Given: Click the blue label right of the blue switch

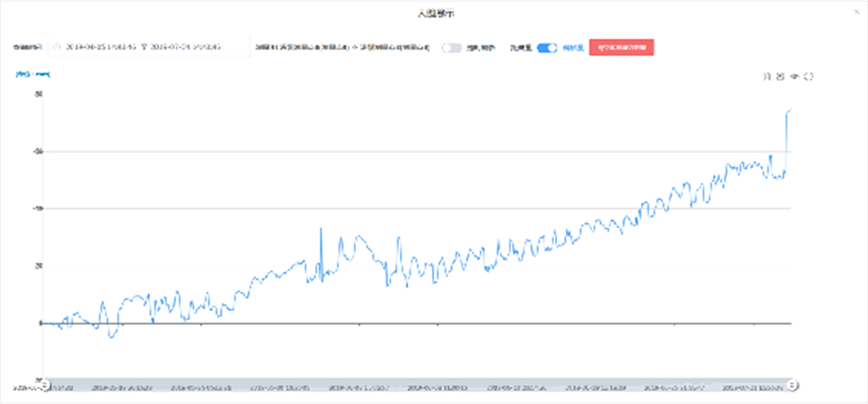Looking at the screenshot, I should pyautogui.click(x=573, y=48).
